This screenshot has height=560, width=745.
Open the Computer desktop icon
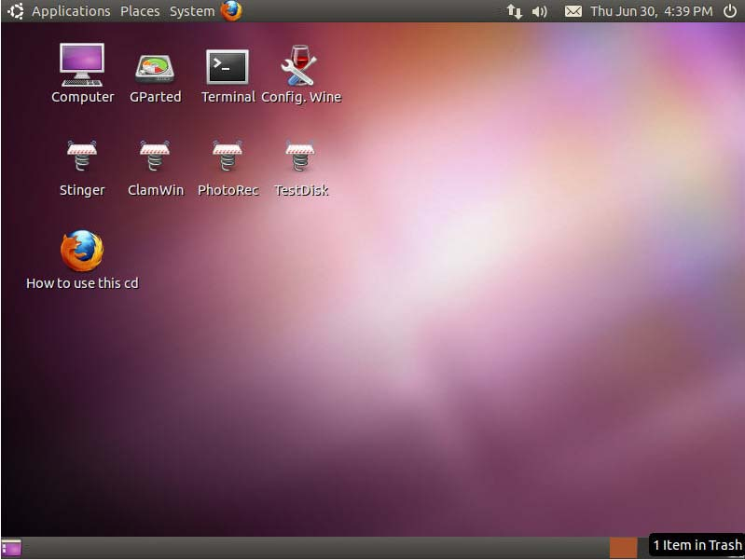[82, 68]
